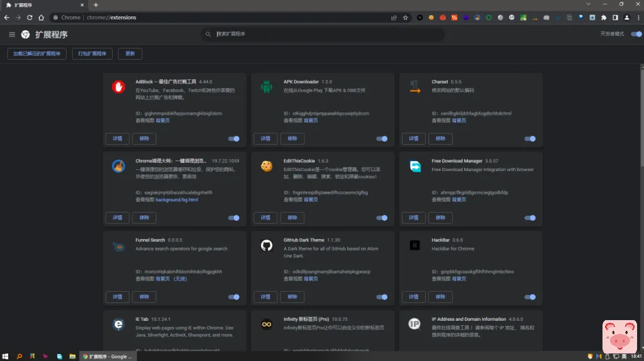Click the HackBar extension icon
Viewport: 644px width, 361px height.
click(x=415, y=245)
